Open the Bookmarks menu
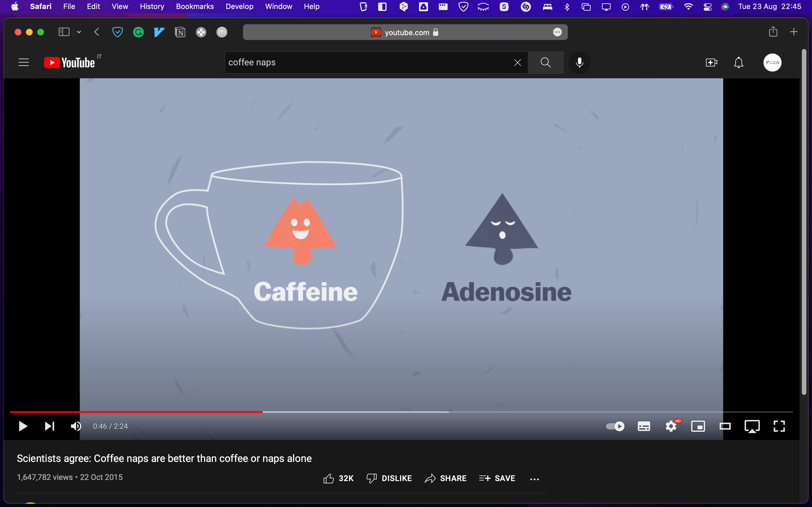The width and height of the screenshot is (812, 507). click(195, 6)
